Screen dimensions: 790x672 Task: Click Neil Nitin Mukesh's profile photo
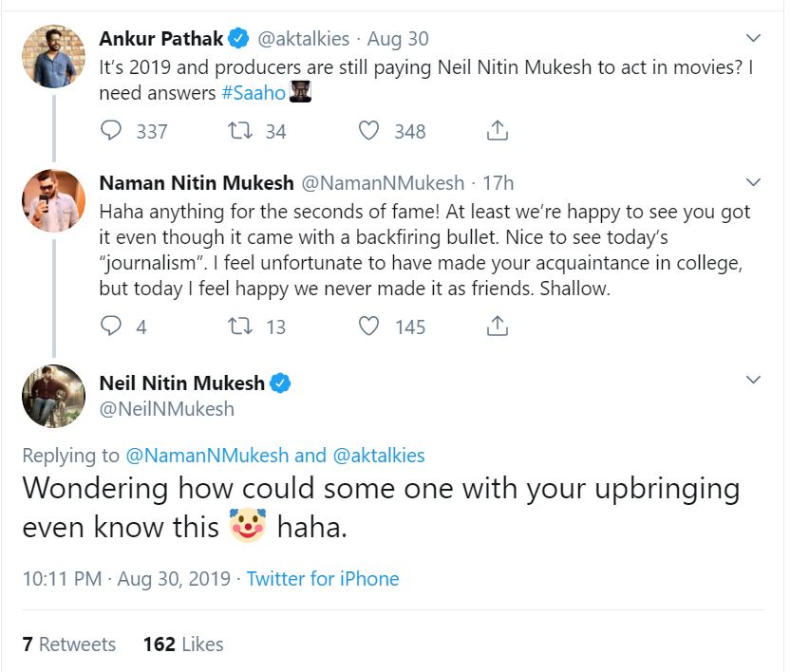54,396
